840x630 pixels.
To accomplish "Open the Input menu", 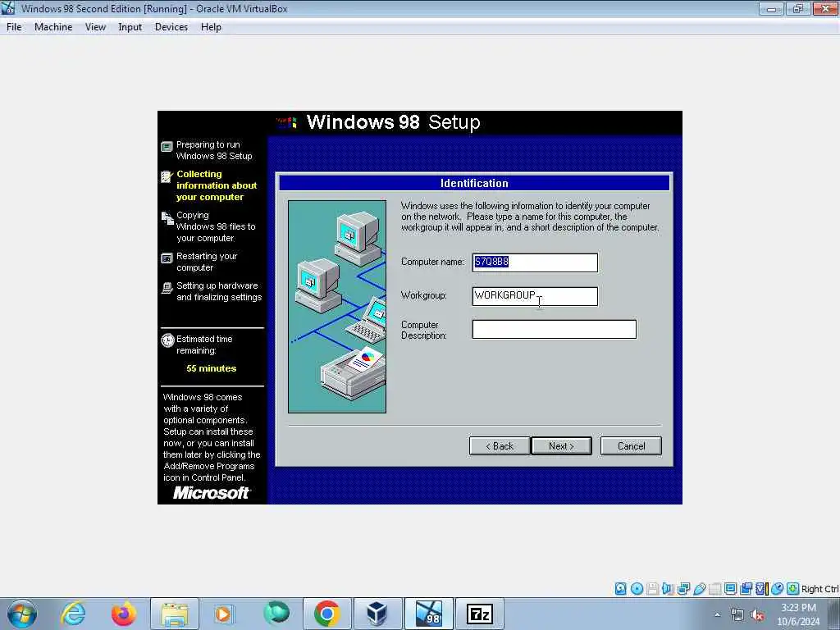I will (x=130, y=27).
